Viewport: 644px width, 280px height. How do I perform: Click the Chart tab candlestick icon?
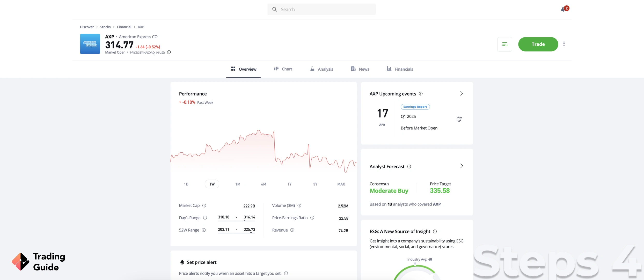tap(276, 69)
